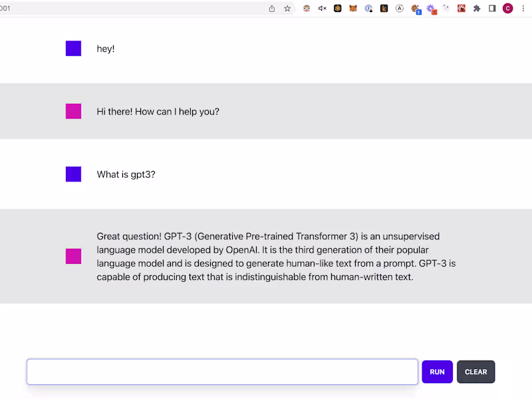Click the share page icon
Viewport: 532px width, 399px height.
click(x=272, y=9)
